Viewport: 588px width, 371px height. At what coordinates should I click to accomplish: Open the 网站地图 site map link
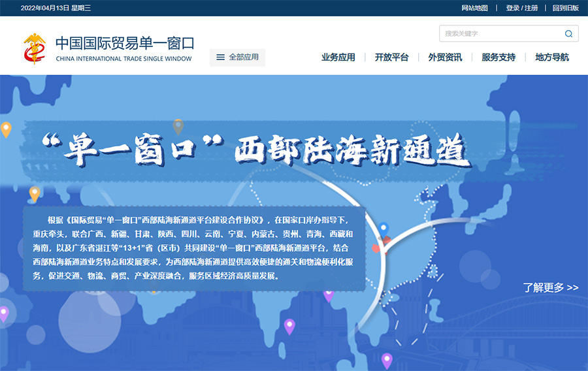[474, 8]
